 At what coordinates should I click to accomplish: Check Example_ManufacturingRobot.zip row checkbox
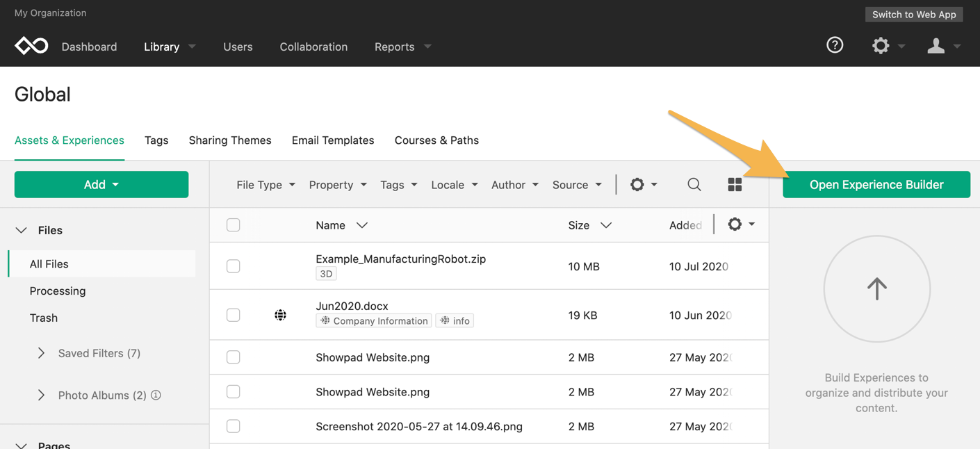point(234,266)
